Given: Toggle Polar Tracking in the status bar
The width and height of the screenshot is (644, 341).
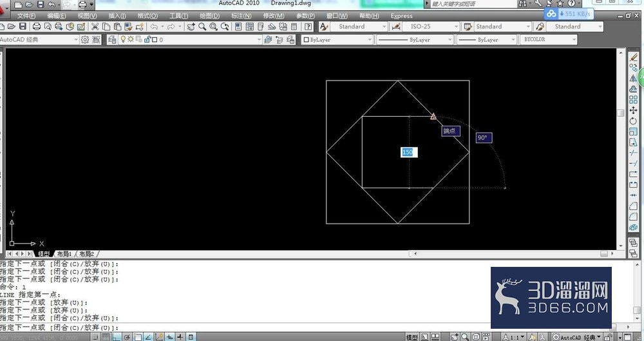Looking at the screenshot, I should [x=128, y=337].
